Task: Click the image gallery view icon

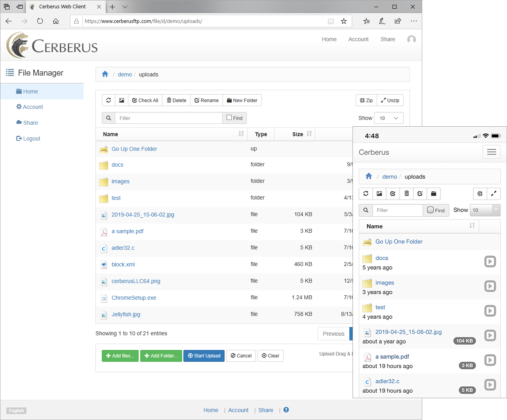Action: point(122,101)
